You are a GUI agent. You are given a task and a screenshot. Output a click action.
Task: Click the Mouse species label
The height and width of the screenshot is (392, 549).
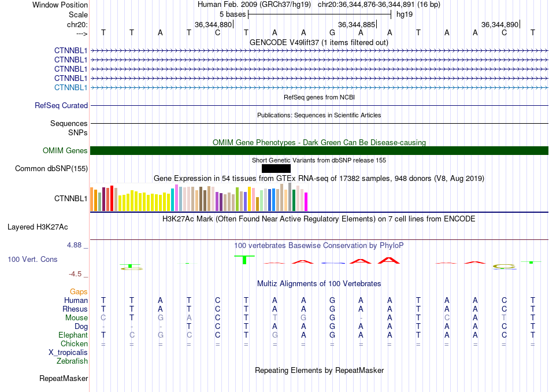76,318
